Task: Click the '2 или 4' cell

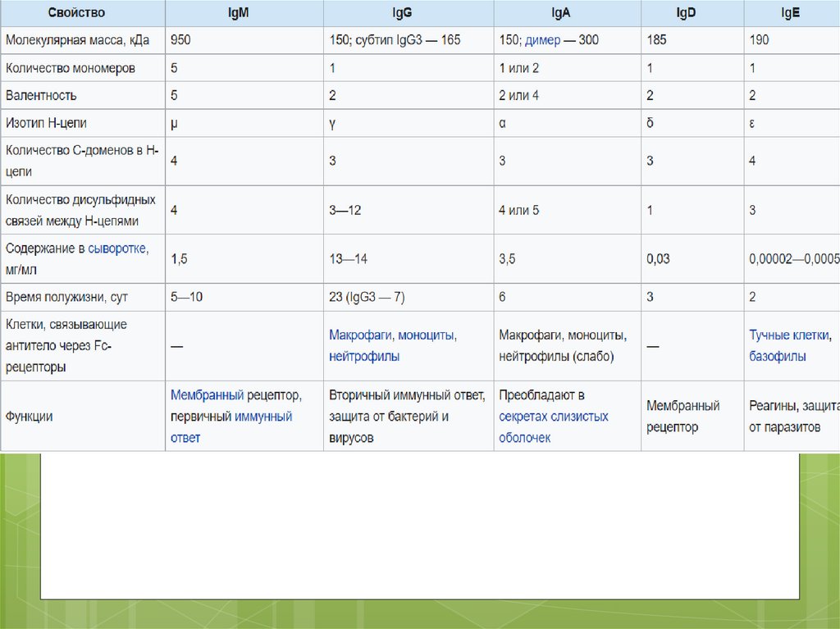Action: tap(518, 96)
